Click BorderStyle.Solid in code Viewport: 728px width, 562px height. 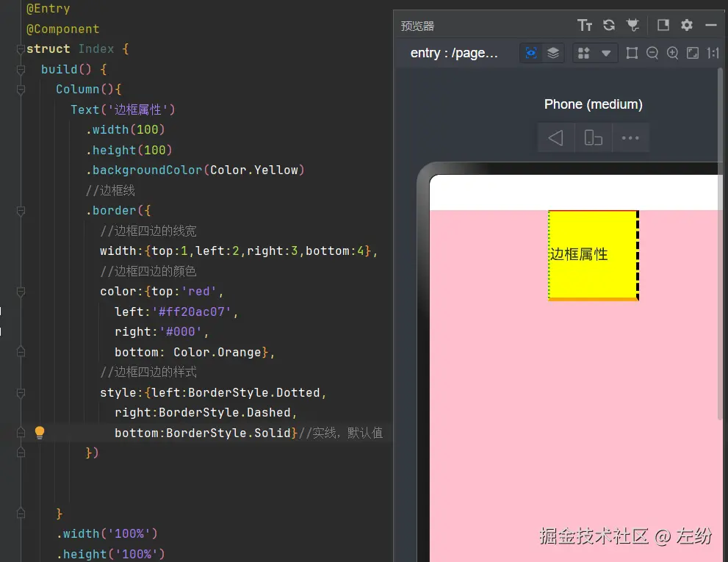click(228, 433)
